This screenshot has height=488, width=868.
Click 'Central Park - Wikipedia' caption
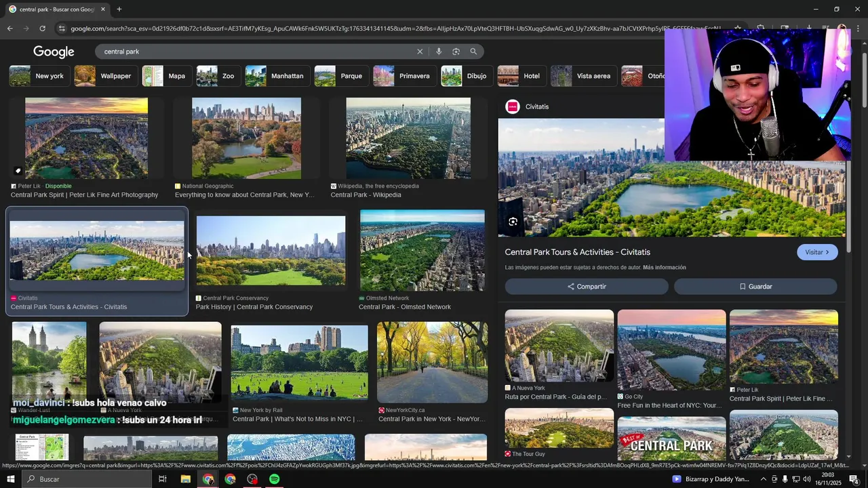point(366,195)
